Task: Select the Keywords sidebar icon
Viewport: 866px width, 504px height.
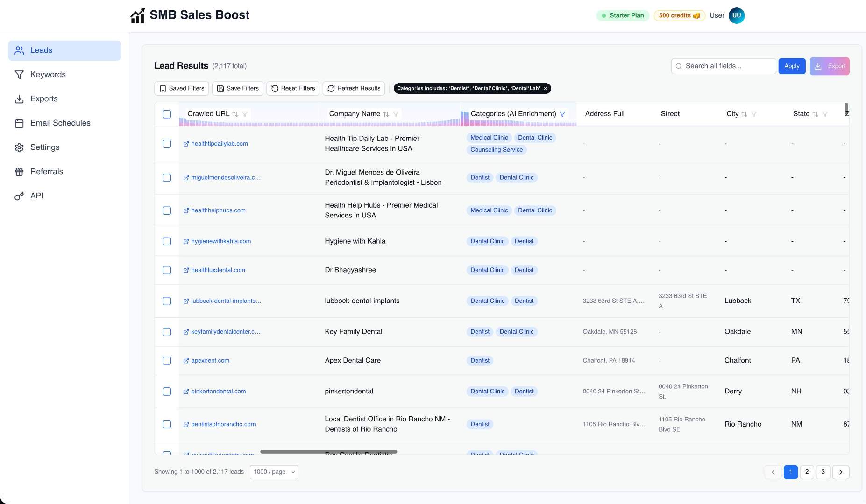Action: 19,74
